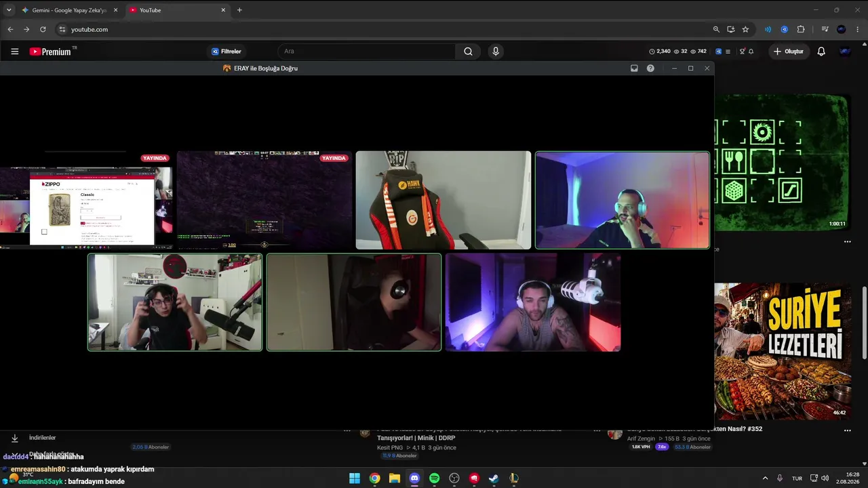This screenshot has height=488, width=868.
Task: Open the YouTube hamburger guide menu
Action: [15, 52]
